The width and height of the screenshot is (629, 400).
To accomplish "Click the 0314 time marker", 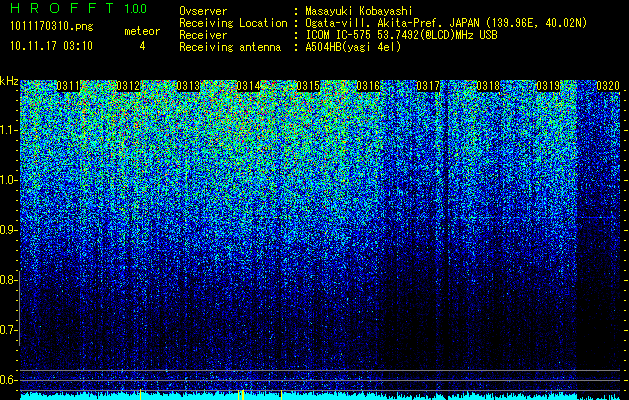I will [248, 86].
